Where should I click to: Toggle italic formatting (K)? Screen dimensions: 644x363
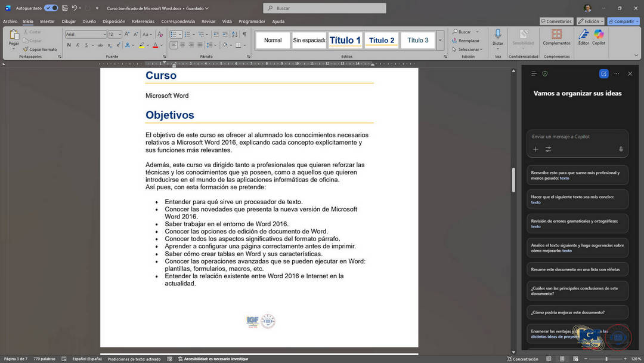[x=78, y=45]
